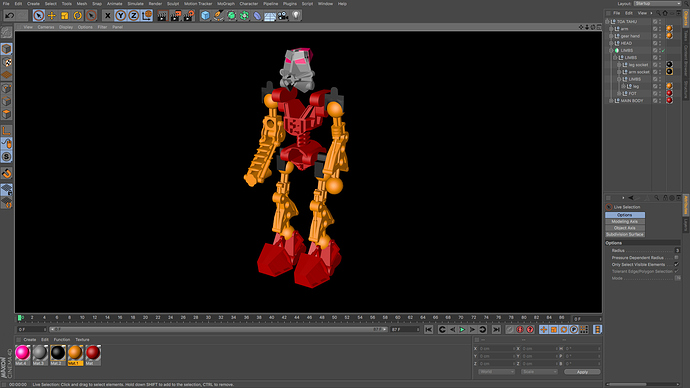Viewport: 690px width, 388px height.
Task: Click the green Subdivision Surface generator icon
Action: (231, 16)
